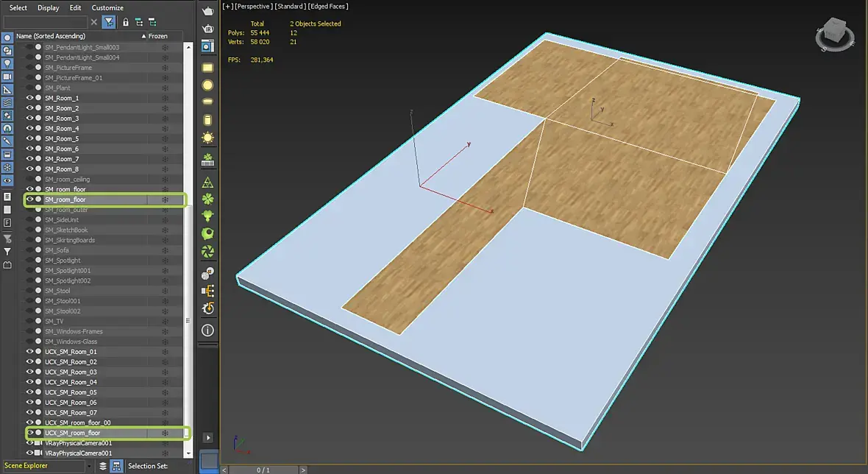Click the yellow sphere icon in toolbar
868x474 pixels.
[207, 85]
